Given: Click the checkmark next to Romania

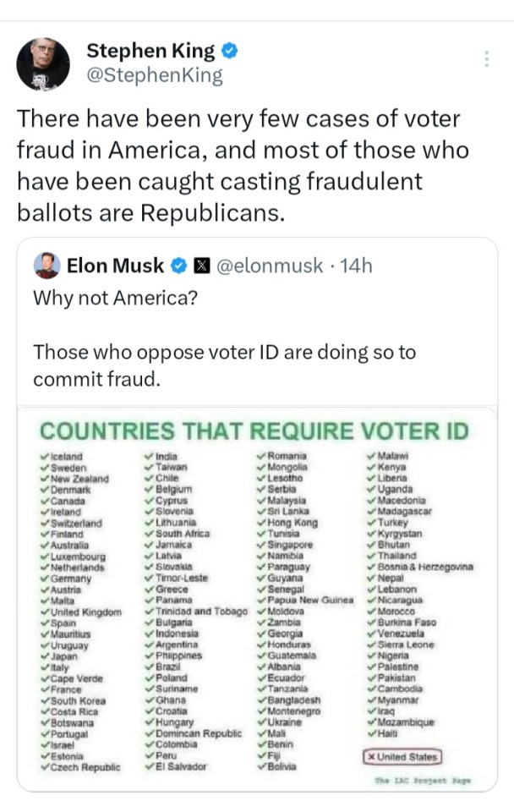Looking at the screenshot, I should coord(260,457).
